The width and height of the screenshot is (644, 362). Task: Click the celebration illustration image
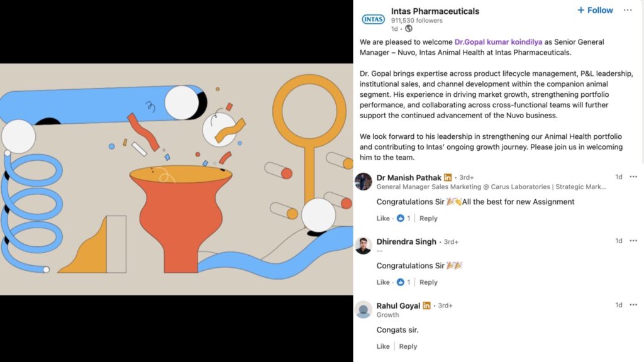pos(177,179)
